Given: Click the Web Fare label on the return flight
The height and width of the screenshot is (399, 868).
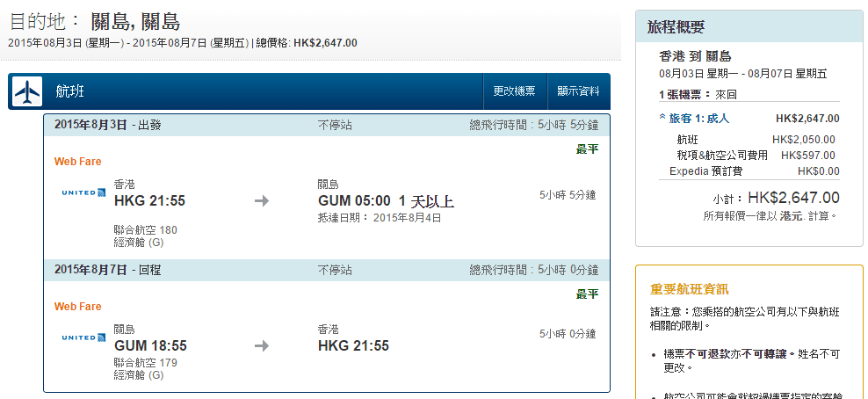Looking at the screenshot, I should [x=78, y=307].
